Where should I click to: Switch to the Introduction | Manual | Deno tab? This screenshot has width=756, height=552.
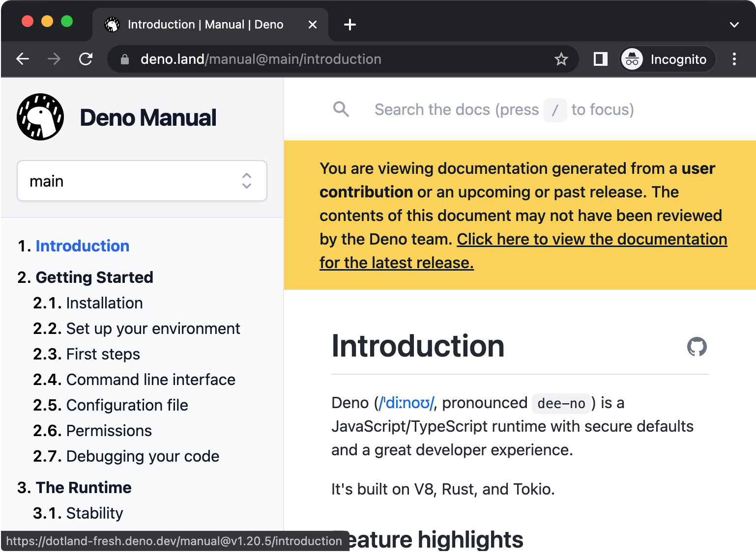click(205, 24)
